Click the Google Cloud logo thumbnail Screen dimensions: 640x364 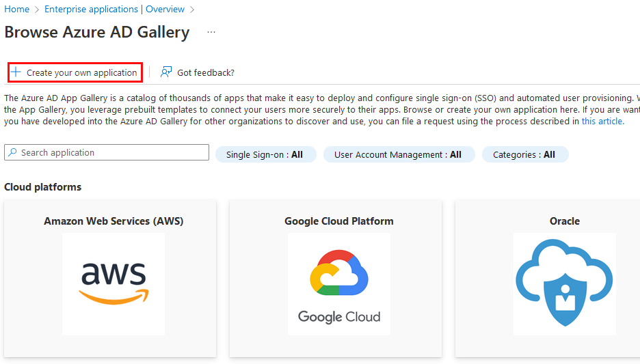[x=338, y=284]
